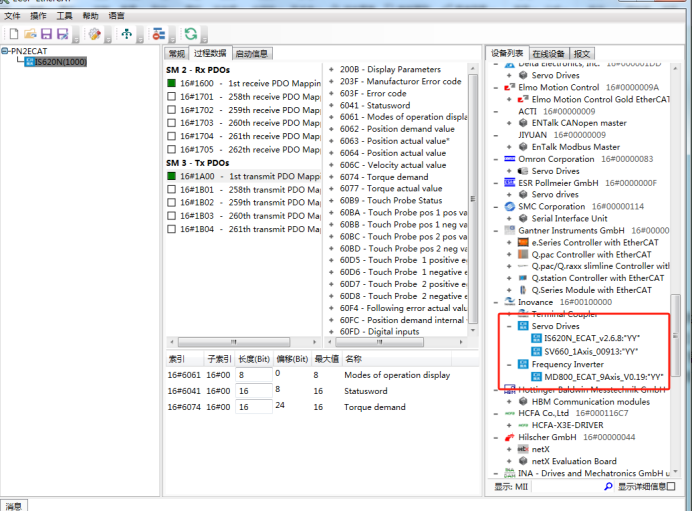Click the ESR Pollmeier GmbH icon
Image resolution: width=693 pixels, height=511 pixels.
tap(510, 183)
